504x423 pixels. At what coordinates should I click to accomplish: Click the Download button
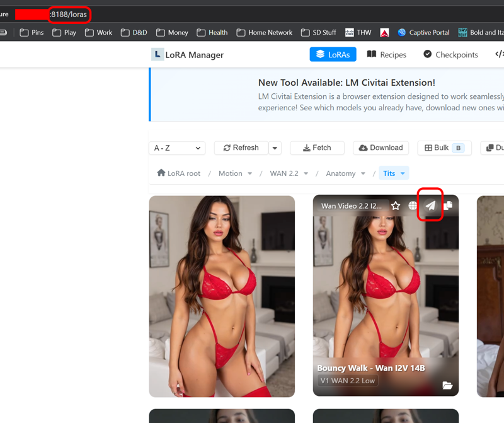[x=381, y=148]
